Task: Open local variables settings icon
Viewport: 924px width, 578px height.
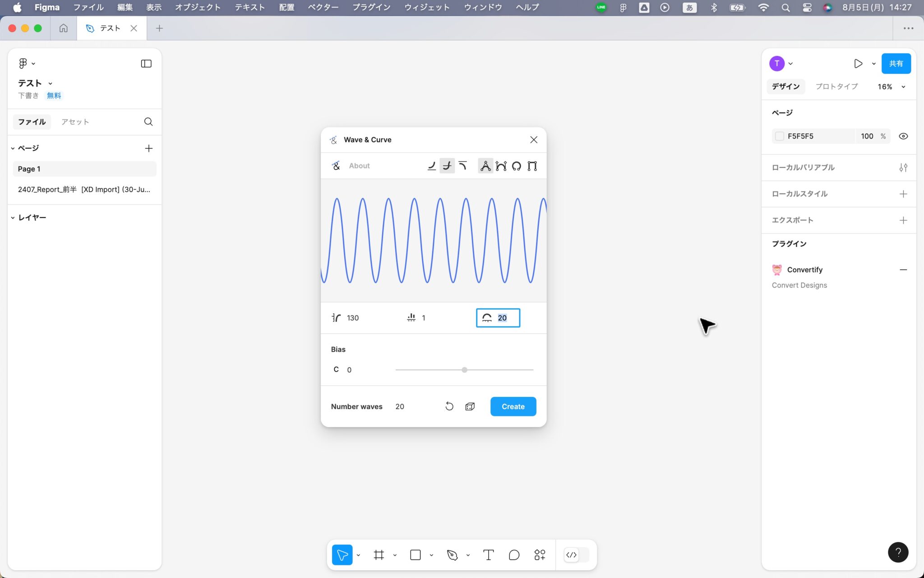Action: click(903, 168)
